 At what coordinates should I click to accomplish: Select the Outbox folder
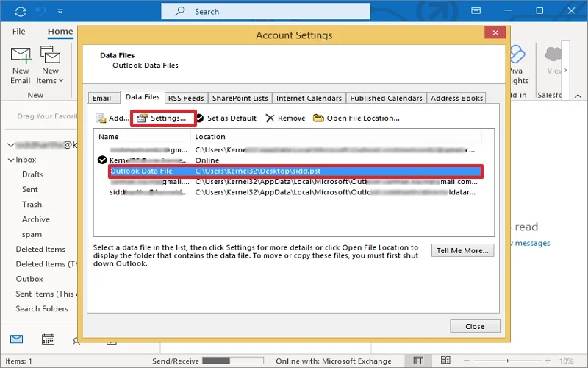coord(29,279)
